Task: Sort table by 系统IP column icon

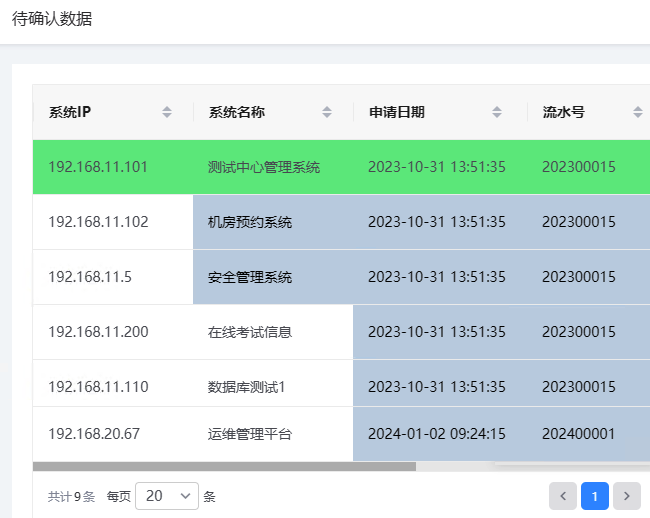Action: pos(167,112)
